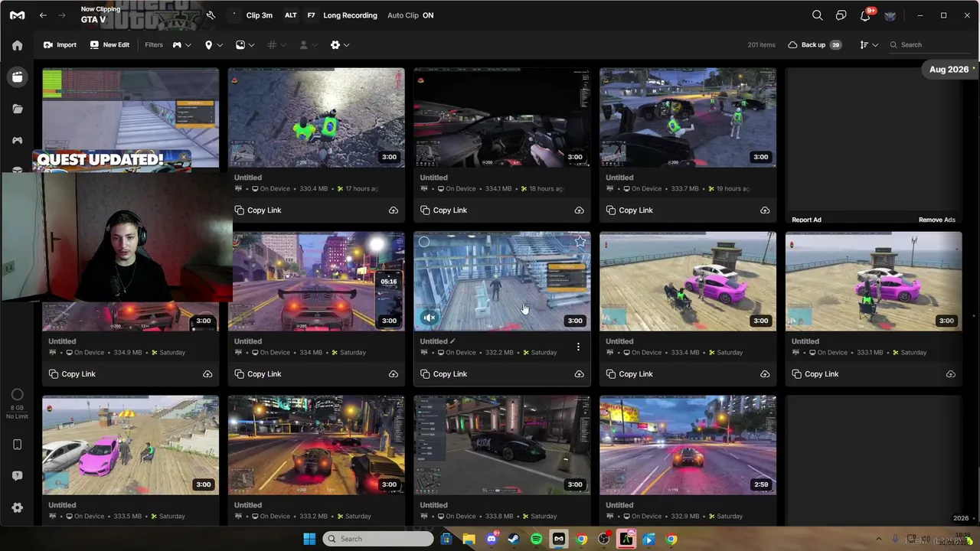The image size is (980, 551).
Task: Open Windows Start menu
Action: pyautogui.click(x=309, y=539)
